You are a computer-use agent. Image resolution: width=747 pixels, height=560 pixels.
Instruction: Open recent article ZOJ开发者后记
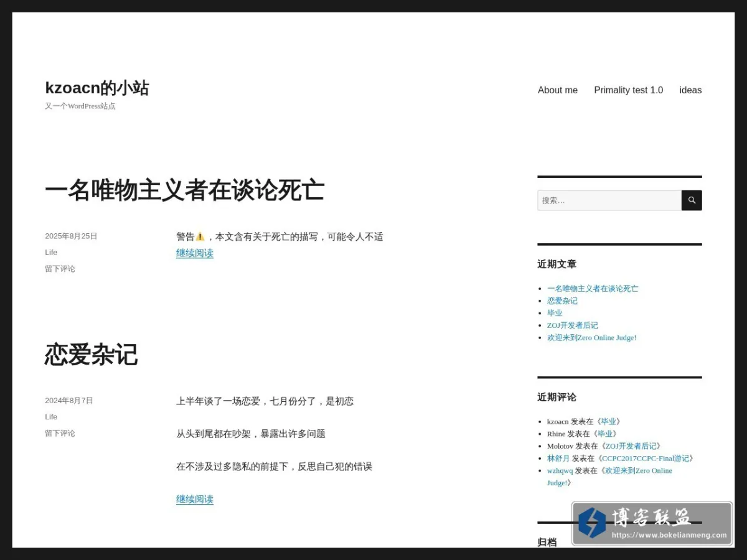(573, 325)
